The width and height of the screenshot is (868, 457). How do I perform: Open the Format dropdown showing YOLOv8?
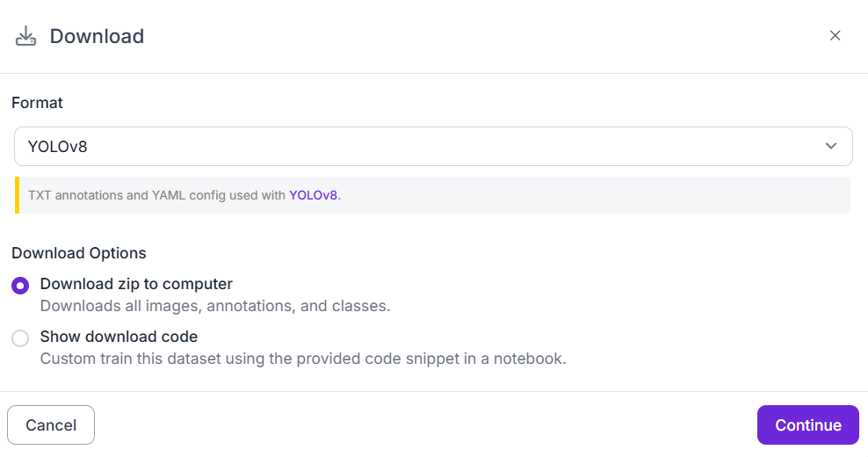point(433,146)
